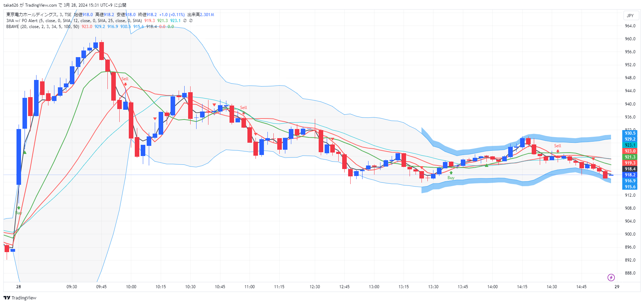The width and height of the screenshot is (644, 304).
Task: Click the TradingView logo at bottom left
Action: click(20, 298)
